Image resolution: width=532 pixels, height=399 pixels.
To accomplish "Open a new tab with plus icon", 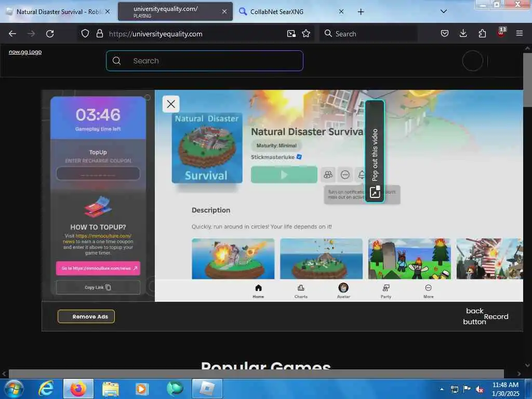I will [x=361, y=12].
